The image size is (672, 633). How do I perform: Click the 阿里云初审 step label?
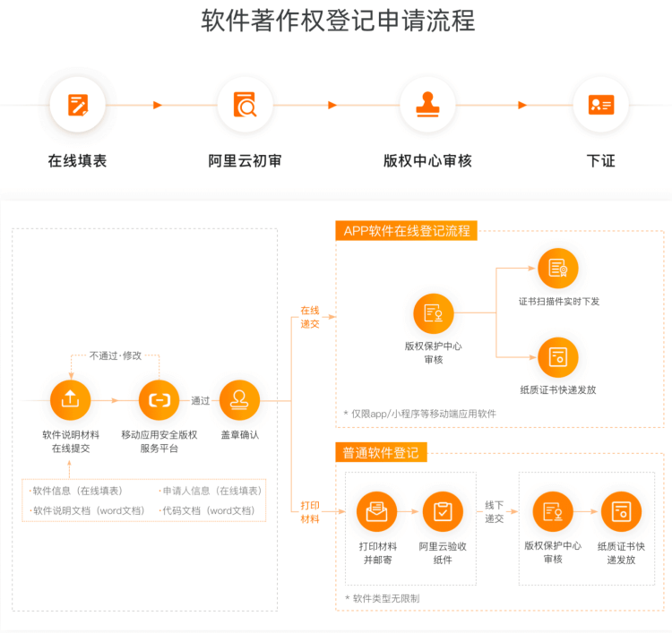point(245,161)
